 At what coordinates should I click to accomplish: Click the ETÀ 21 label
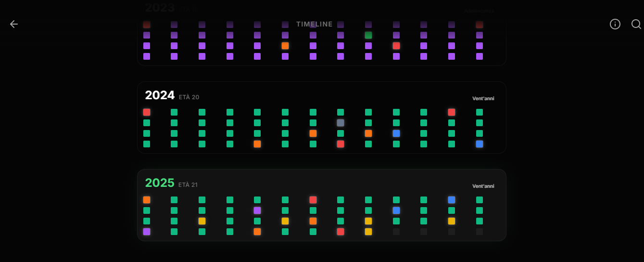pos(188,185)
